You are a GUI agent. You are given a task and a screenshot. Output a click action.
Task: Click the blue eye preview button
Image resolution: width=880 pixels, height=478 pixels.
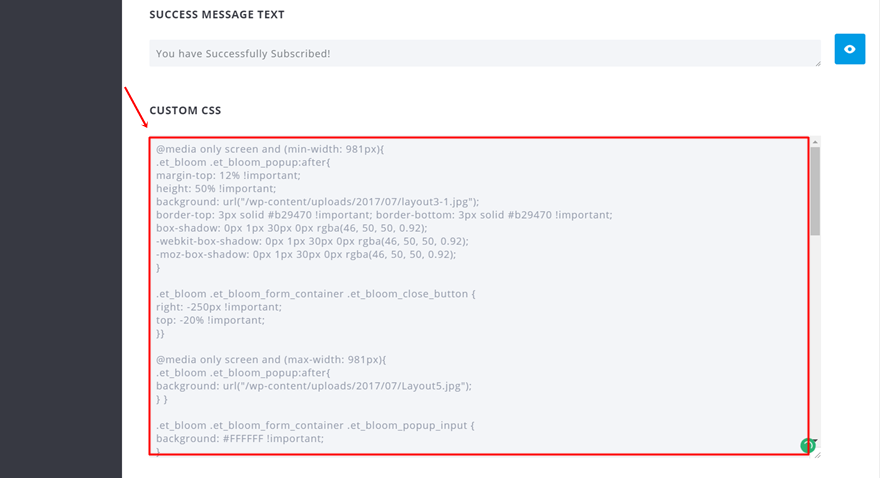click(x=849, y=49)
